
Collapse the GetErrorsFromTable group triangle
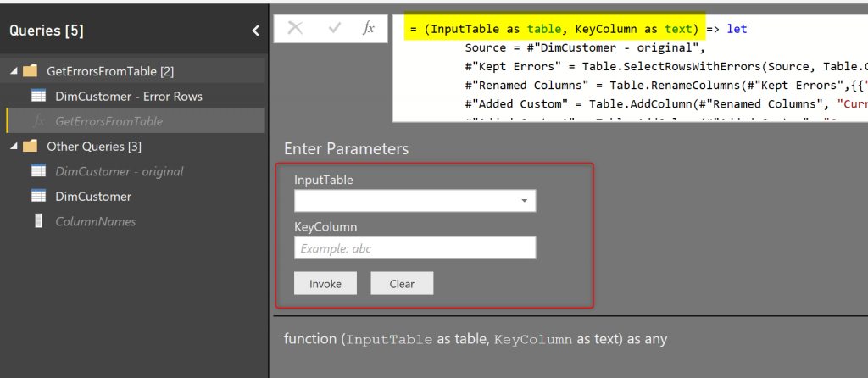tap(14, 72)
